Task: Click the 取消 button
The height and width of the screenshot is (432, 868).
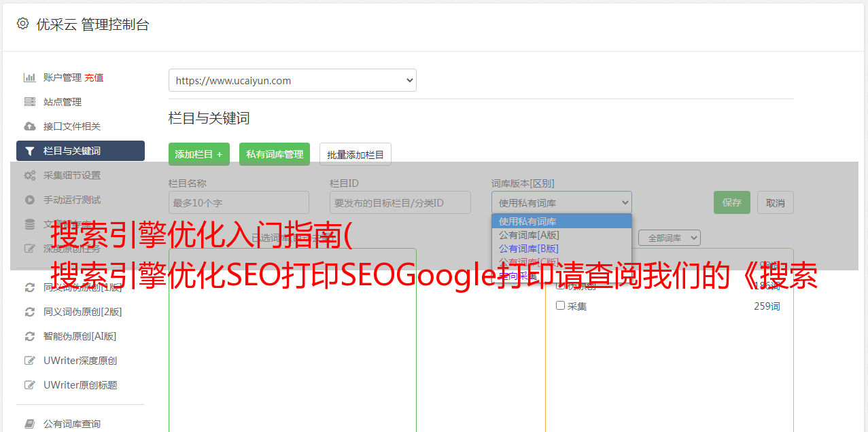Action: [776, 202]
